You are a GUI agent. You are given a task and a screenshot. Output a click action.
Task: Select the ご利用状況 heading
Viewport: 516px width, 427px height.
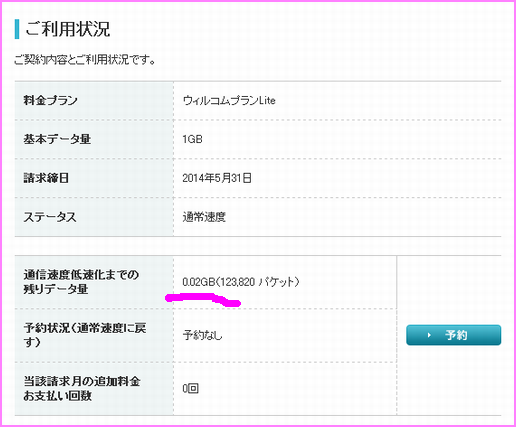[67, 29]
